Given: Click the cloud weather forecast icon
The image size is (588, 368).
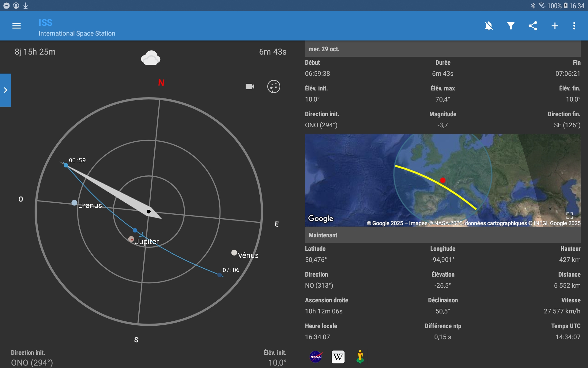Looking at the screenshot, I should [150, 58].
